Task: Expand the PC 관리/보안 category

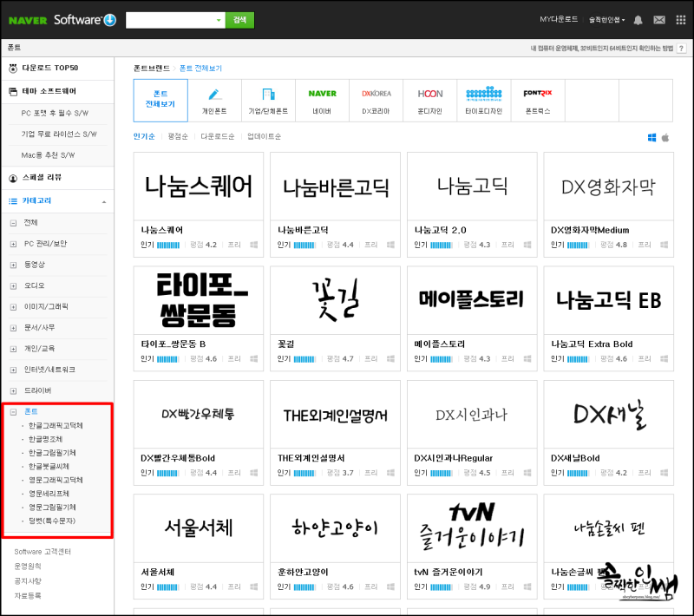Action: click(13, 244)
